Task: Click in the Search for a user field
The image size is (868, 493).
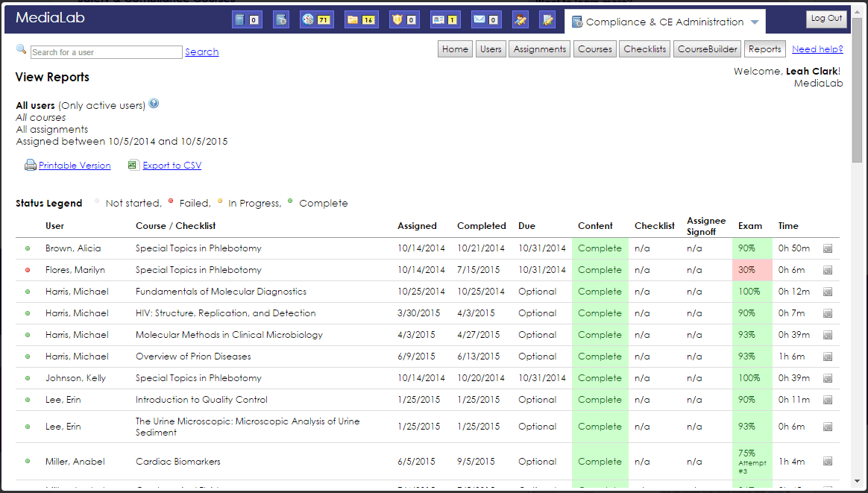Action: click(x=107, y=52)
